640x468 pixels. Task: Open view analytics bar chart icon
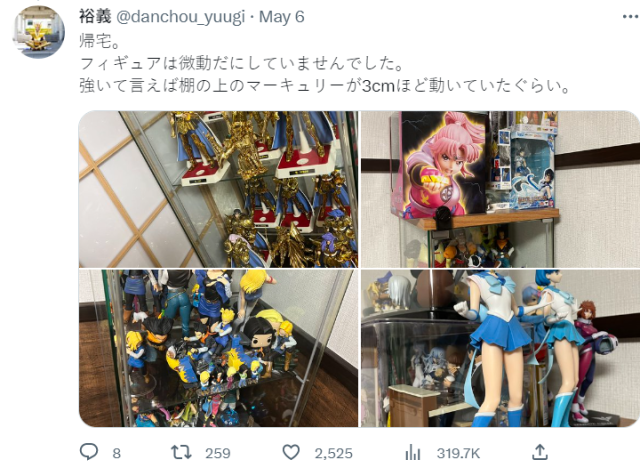[x=413, y=452]
